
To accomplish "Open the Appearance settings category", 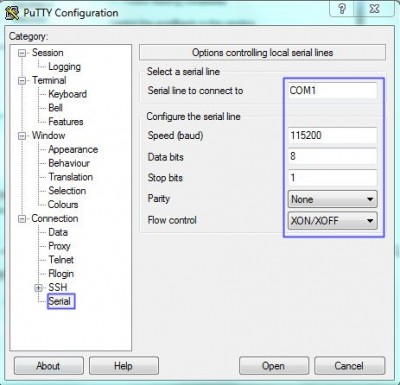I will click(73, 150).
